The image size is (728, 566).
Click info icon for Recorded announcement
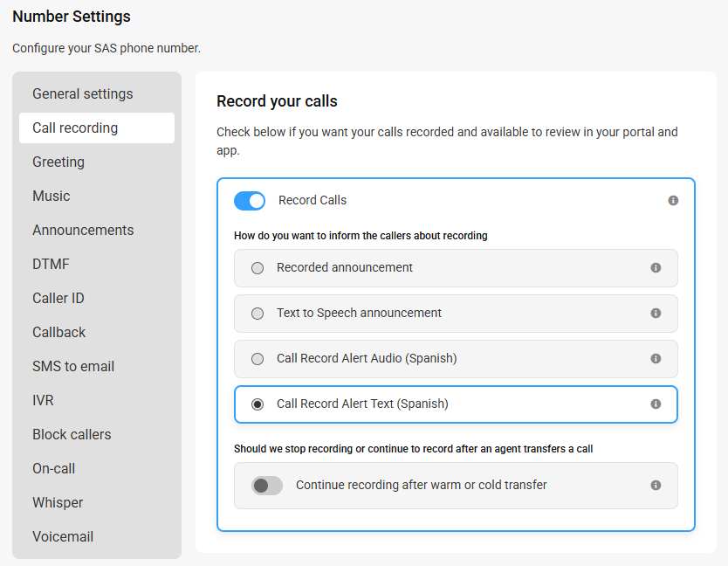[656, 267]
